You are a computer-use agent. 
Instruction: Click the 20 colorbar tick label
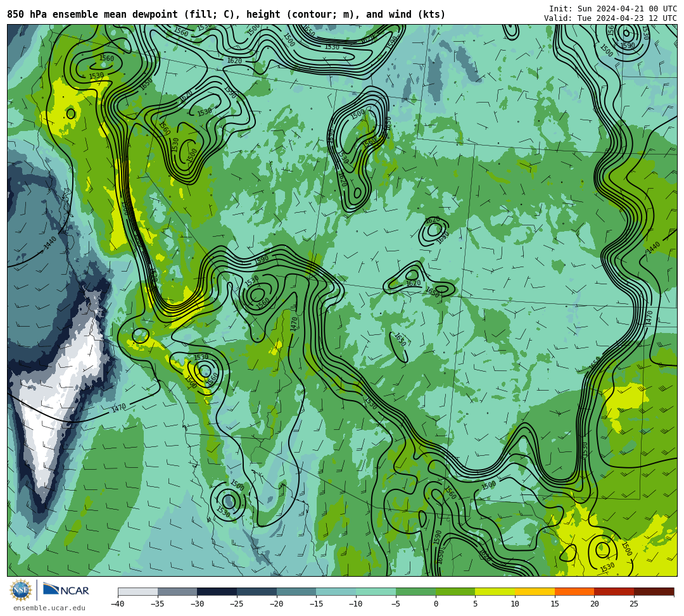[x=594, y=604]
